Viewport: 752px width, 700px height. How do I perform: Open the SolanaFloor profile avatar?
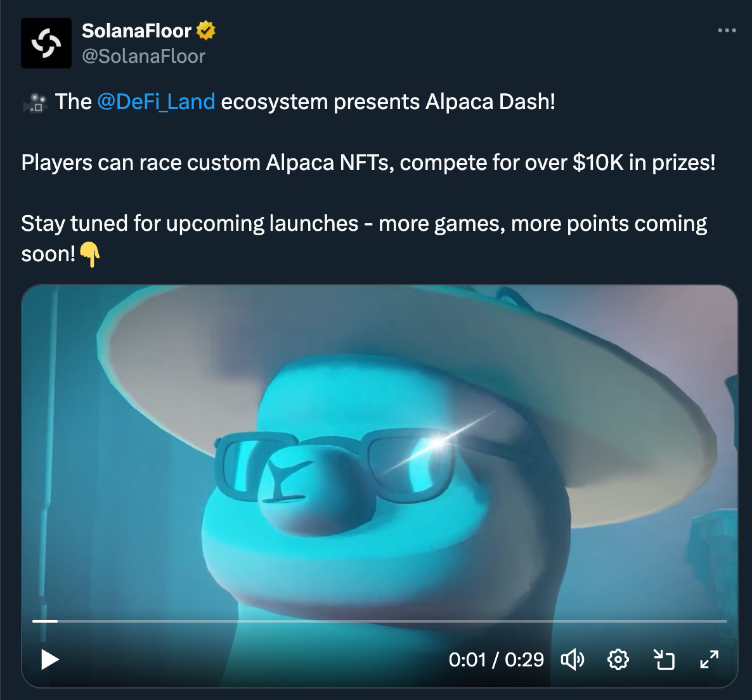click(x=46, y=43)
